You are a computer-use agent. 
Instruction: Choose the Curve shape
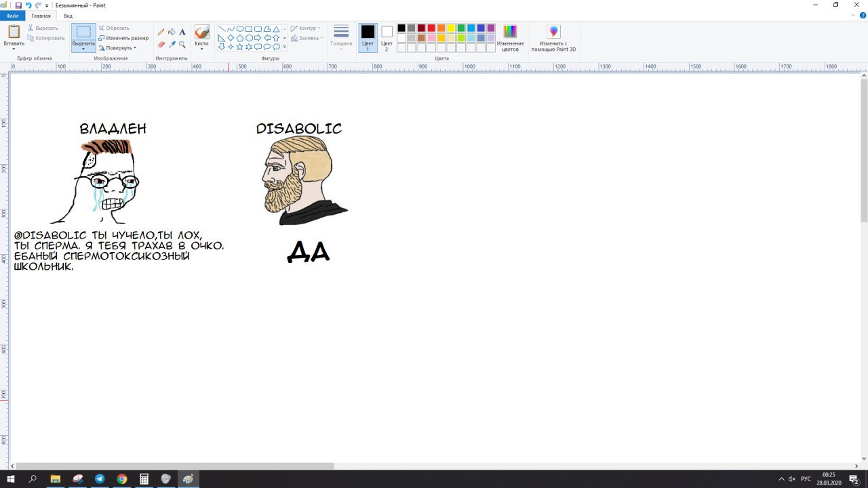231,29
